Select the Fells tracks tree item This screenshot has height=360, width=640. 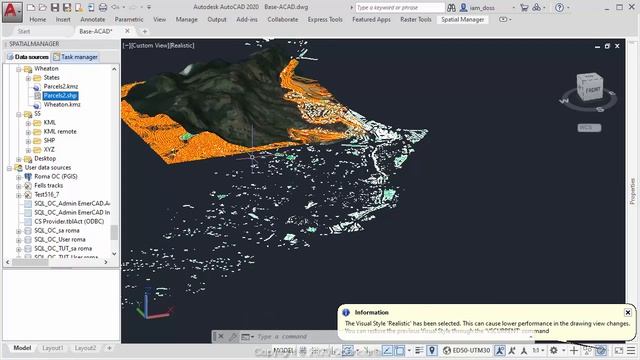(49, 185)
